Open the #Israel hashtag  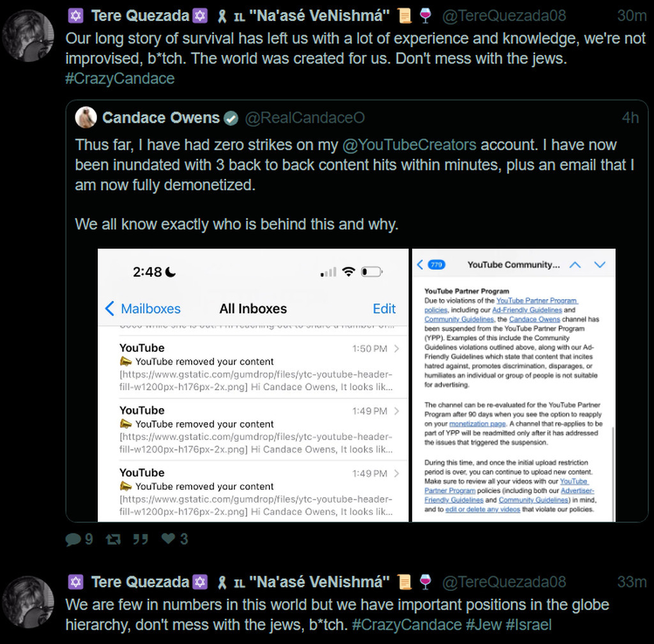(x=528, y=625)
